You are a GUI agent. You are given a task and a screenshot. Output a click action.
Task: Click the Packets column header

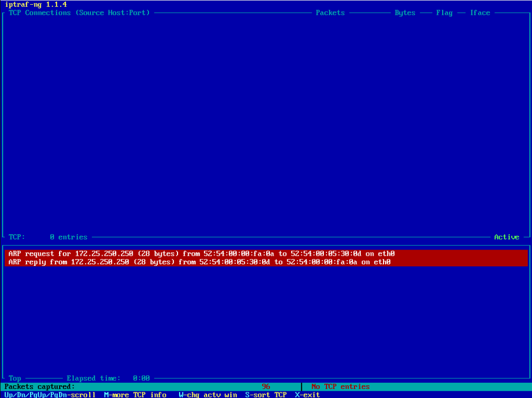330,13
